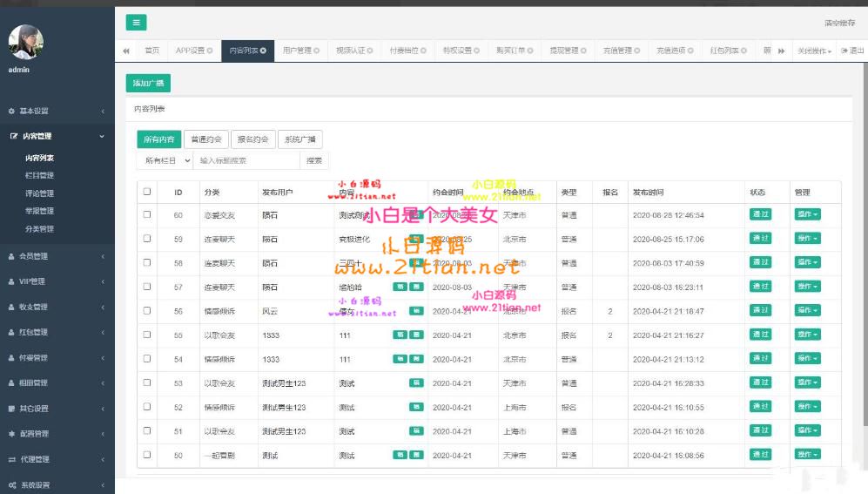Tick the checkbox for row ID 52
The height and width of the screenshot is (494, 868).
146,407
